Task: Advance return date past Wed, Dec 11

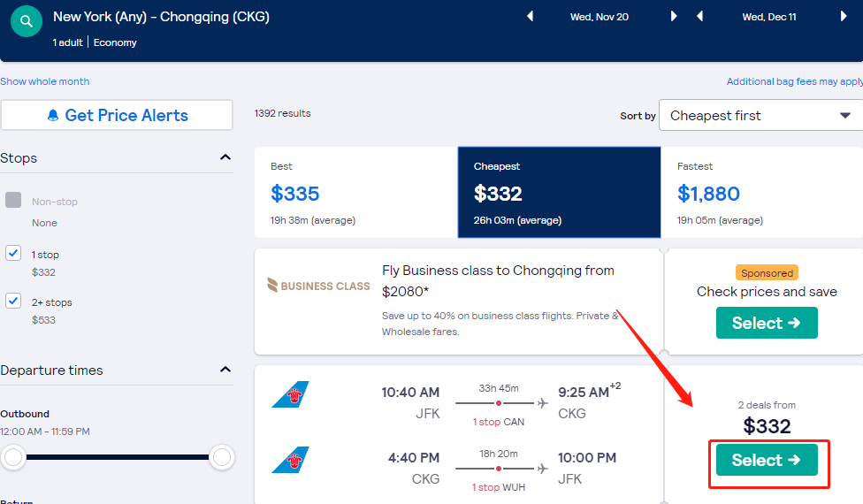Action: pyautogui.click(x=844, y=17)
